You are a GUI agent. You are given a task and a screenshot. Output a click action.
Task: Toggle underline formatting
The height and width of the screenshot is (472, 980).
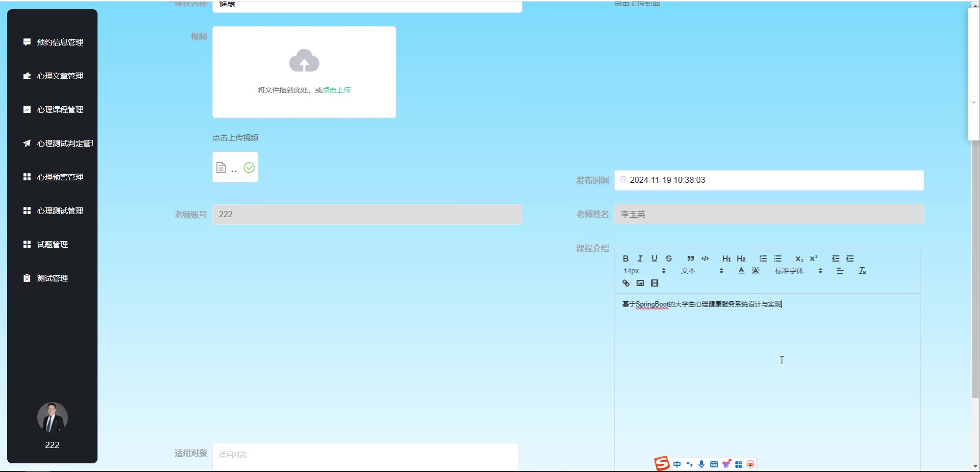click(x=654, y=258)
